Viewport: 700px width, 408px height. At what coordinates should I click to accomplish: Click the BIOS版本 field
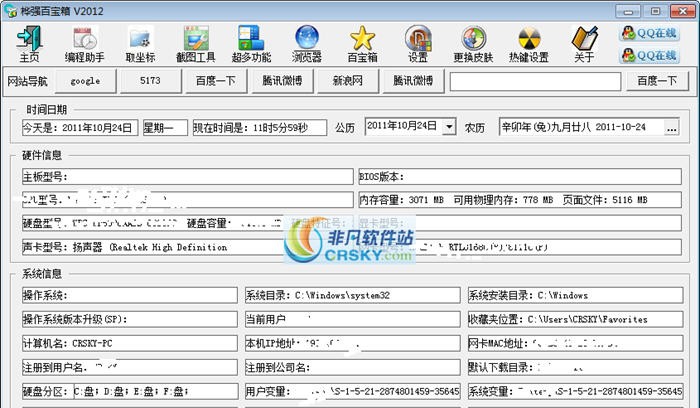pyautogui.click(x=520, y=177)
